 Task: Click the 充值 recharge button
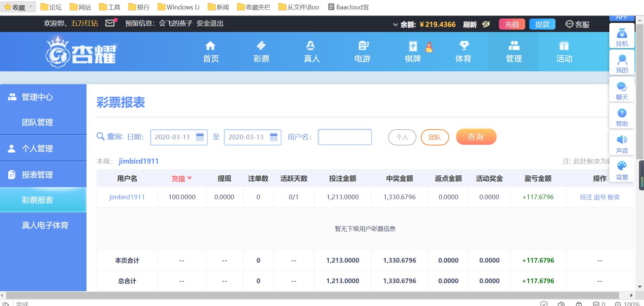coord(512,24)
